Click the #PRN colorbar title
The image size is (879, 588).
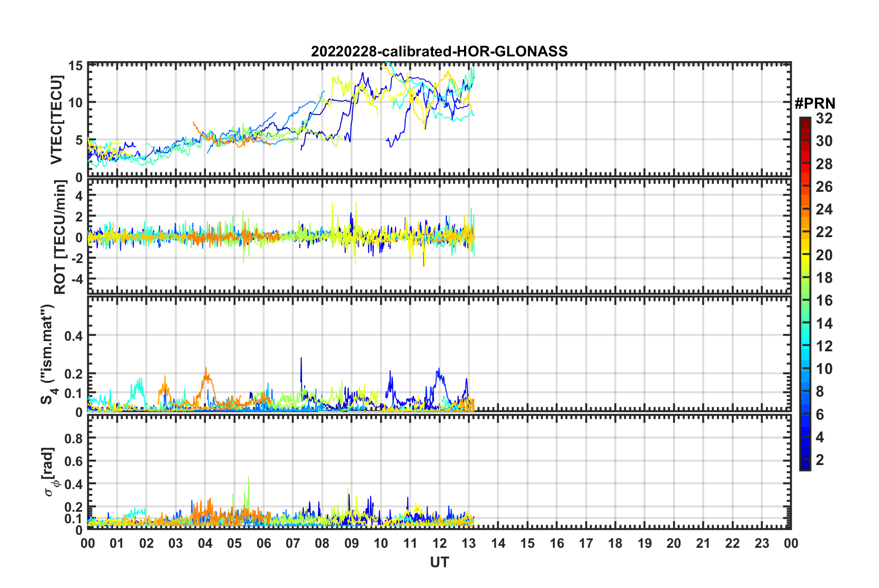(815, 104)
